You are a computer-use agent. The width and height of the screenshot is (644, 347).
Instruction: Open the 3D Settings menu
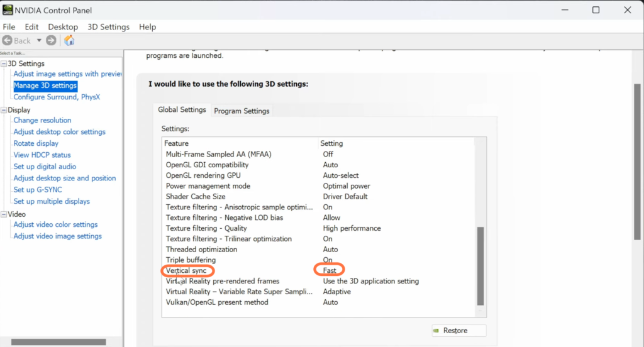108,26
